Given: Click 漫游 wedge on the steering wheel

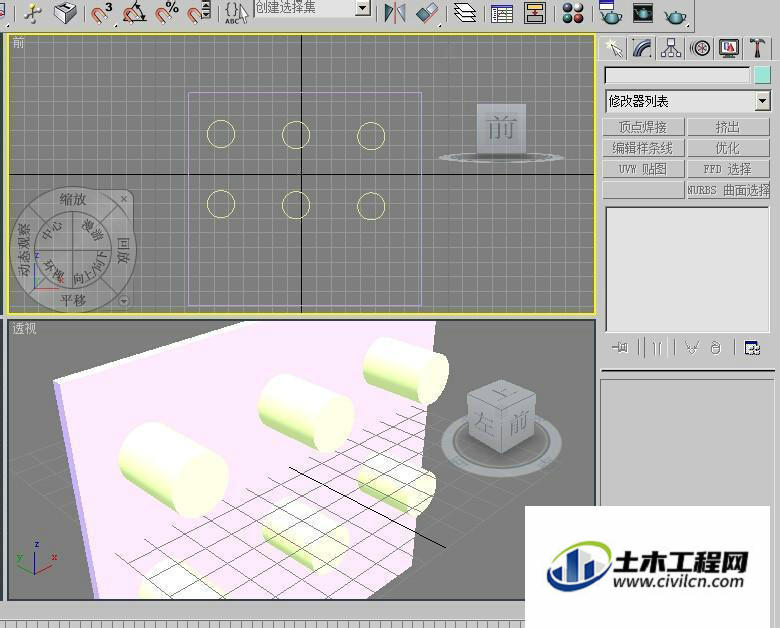Looking at the screenshot, I should coord(93,229).
